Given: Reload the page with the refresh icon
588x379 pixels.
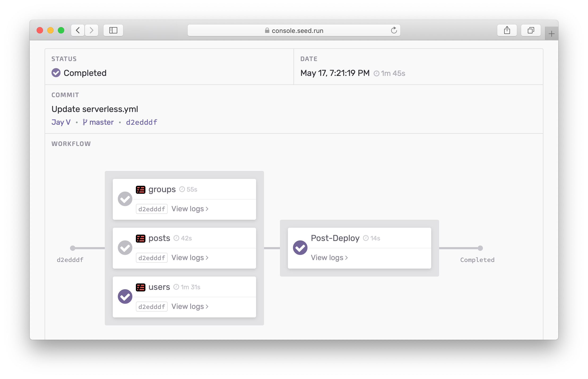Looking at the screenshot, I should [x=394, y=30].
